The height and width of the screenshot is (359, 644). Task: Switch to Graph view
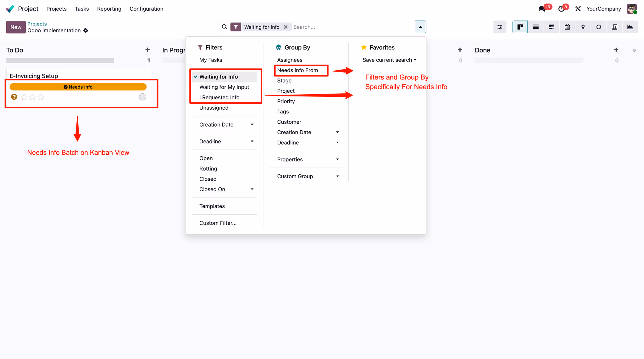coord(630,27)
